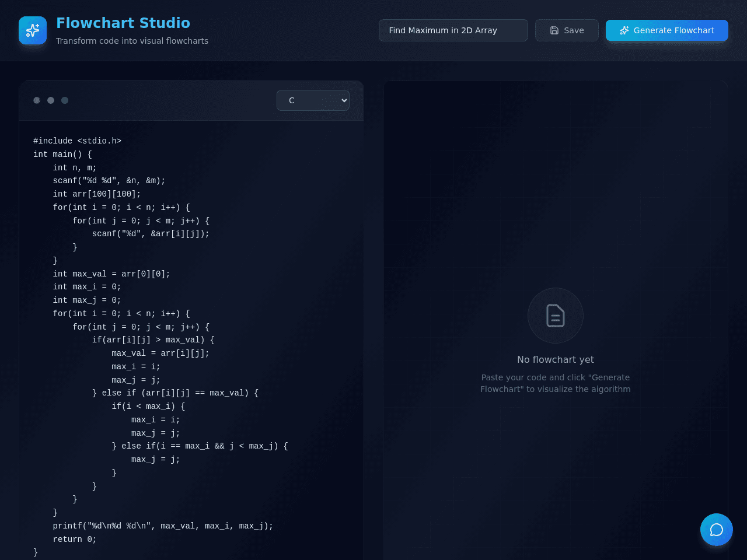This screenshot has height=560, width=747.
Task: Click the third window dot in editor header
Action: tap(65, 100)
